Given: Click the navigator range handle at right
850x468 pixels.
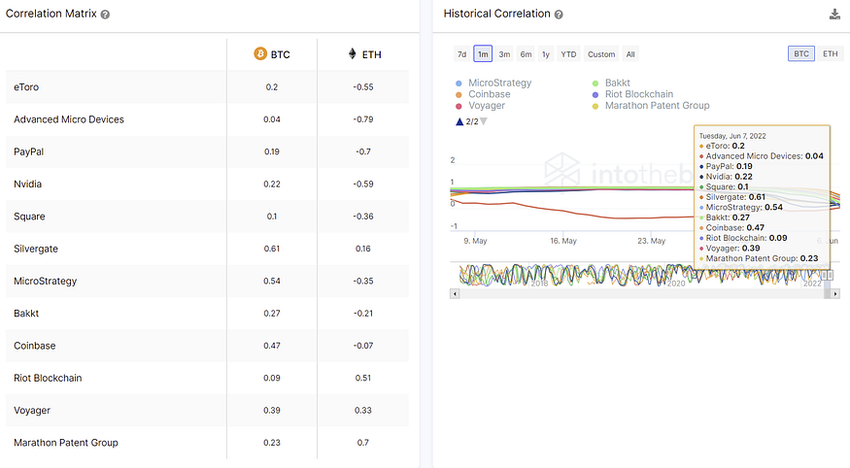Looking at the screenshot, I should [x=830, y=275].
